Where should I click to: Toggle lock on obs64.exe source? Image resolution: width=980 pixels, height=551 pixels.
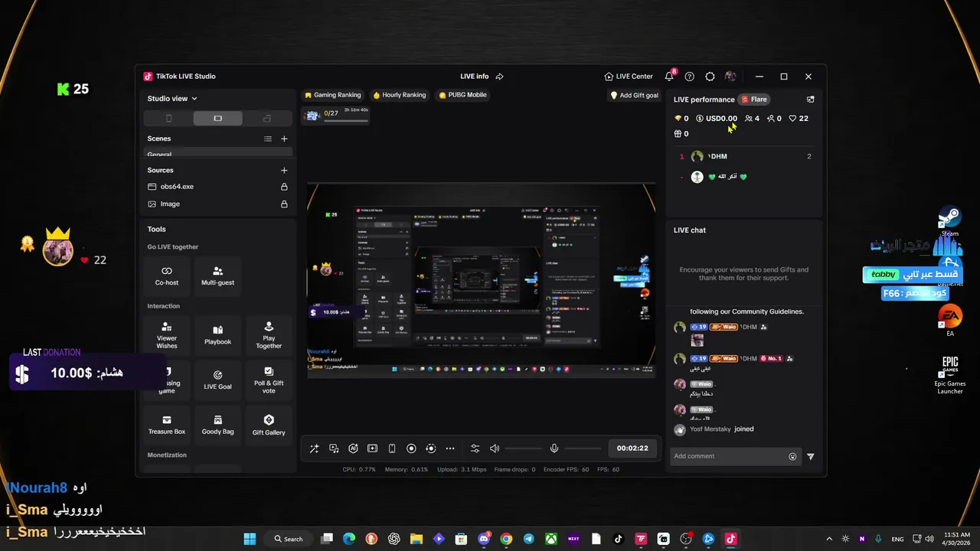click(284, 187)
